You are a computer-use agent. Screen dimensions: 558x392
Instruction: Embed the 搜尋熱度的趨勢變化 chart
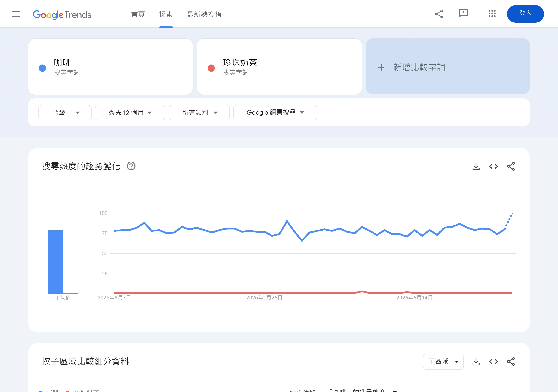[x=493, y=167]
